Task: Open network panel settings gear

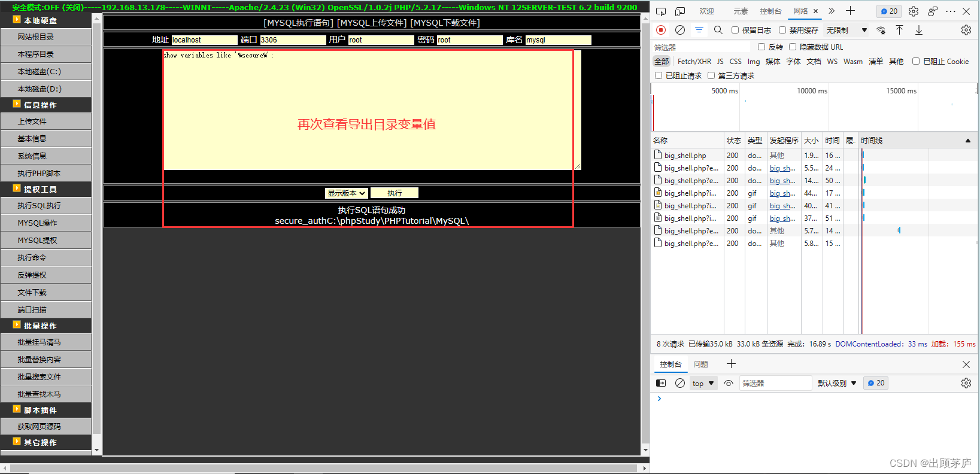Action: point(966,30)
